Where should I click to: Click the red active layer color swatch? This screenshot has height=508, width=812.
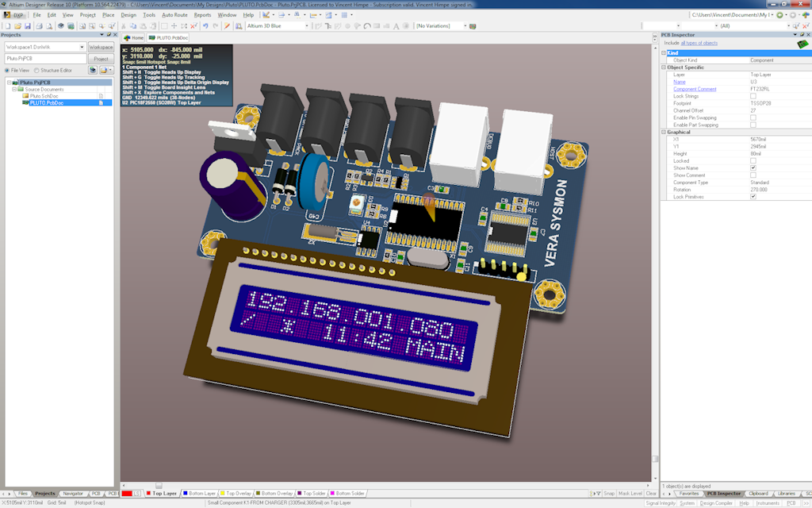click(x=127, y=494)
